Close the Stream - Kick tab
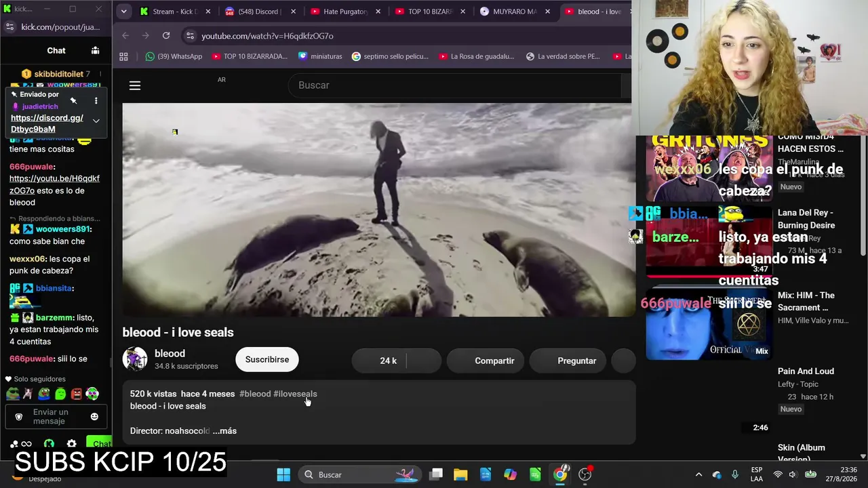This screenshot has height=488, width=868. click(208, 12)
